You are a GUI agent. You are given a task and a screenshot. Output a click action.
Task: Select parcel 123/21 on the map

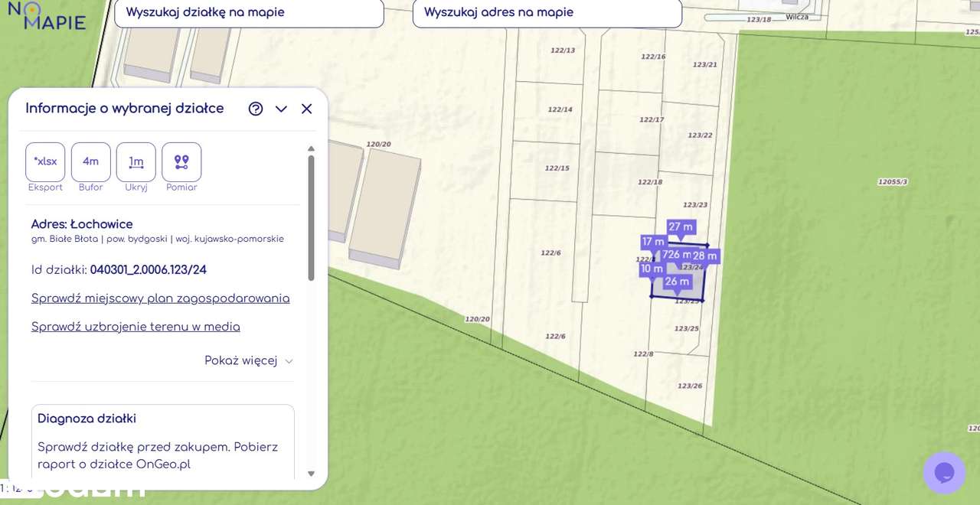coord(705,64)
